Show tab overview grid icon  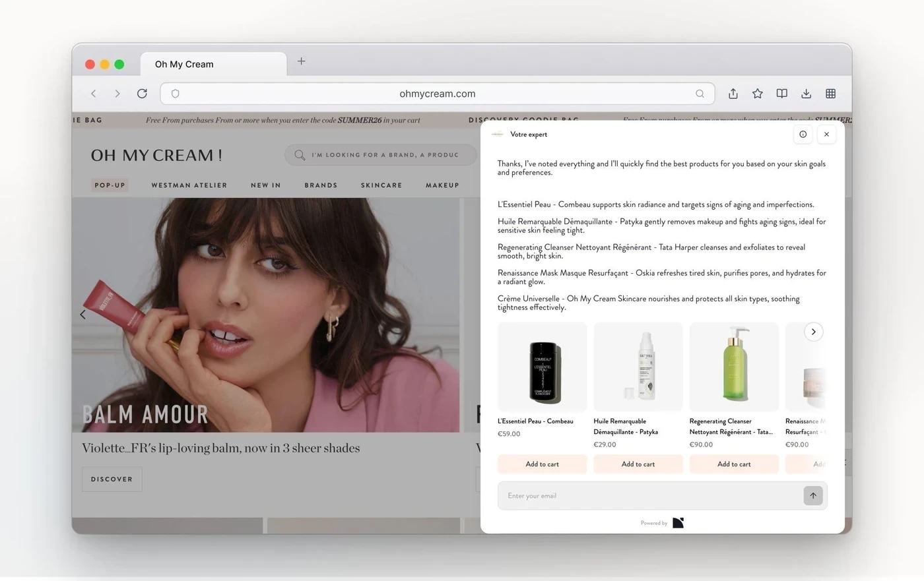[831, 94]
